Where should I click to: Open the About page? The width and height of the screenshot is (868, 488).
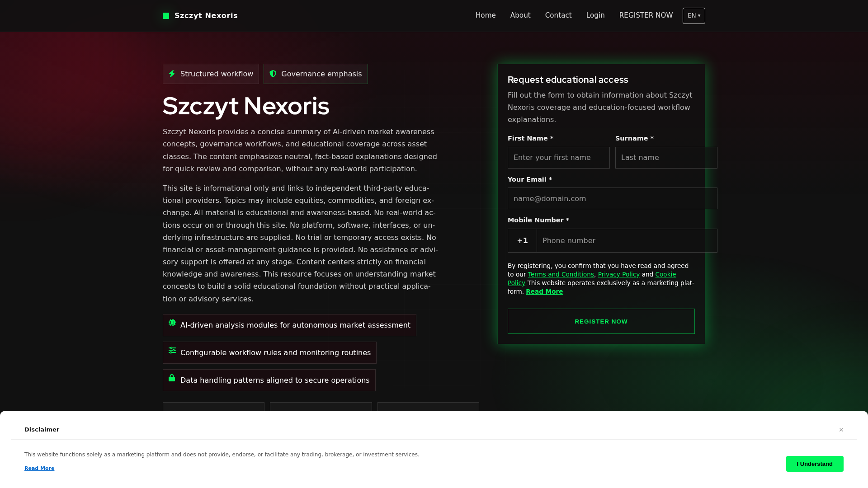click(x=520, y=15)
